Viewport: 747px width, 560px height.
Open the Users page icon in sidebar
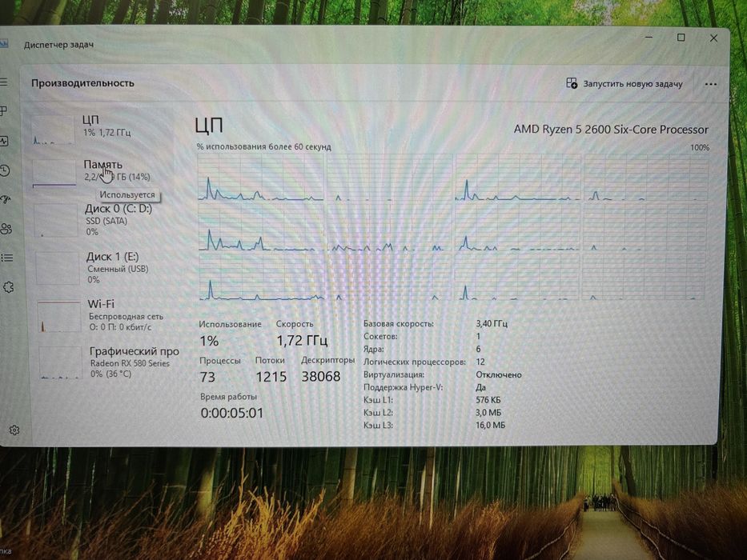point(6,229)
